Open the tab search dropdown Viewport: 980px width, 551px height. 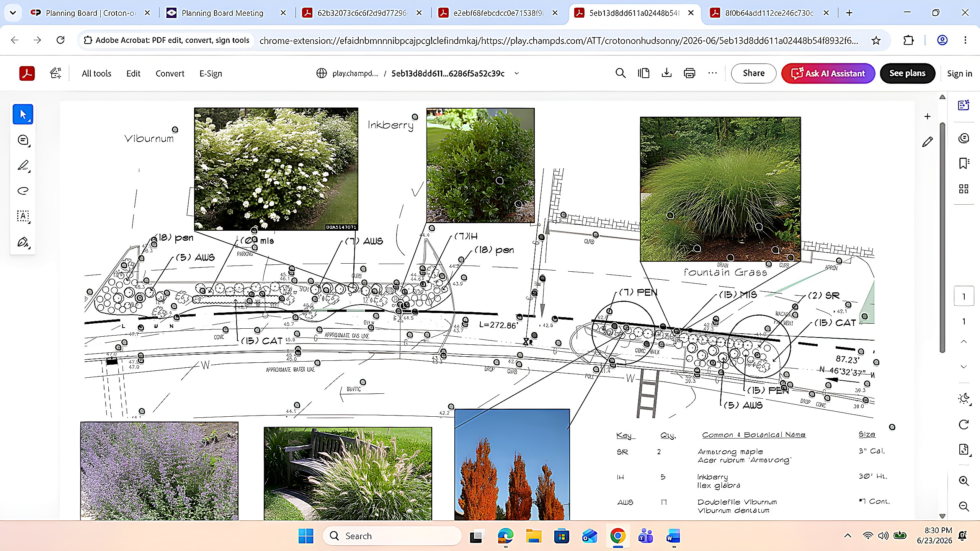(x=13, y=13)
